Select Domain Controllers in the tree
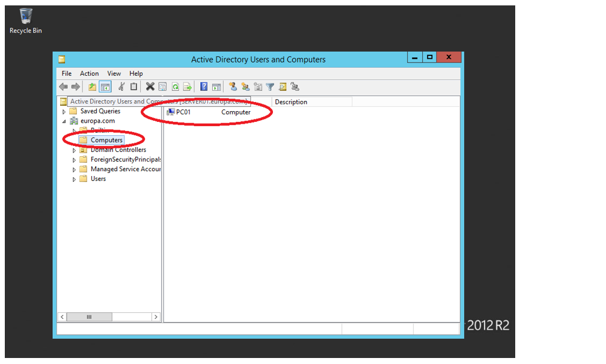 click(x=118, y=150)
